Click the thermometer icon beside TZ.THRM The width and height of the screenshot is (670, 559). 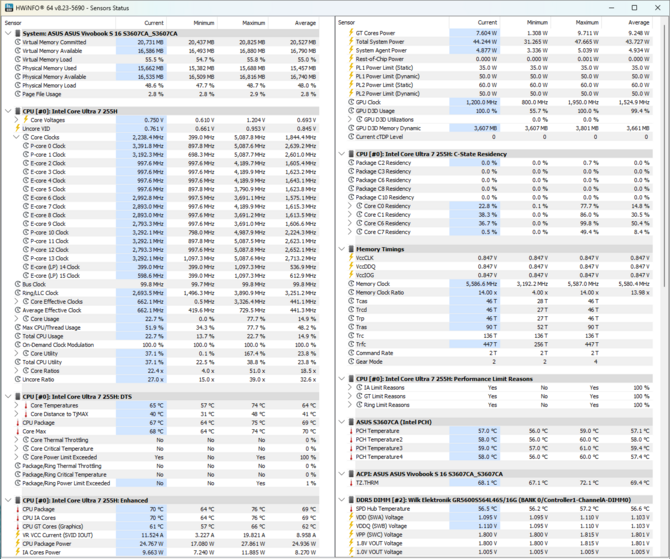[x=351, y=483]
